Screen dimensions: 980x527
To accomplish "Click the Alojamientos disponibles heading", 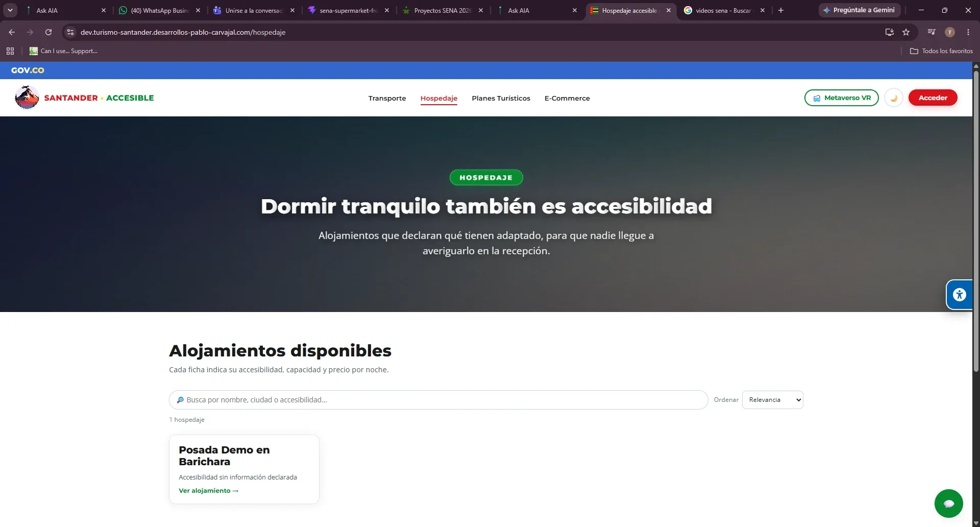I will point(280,350).
